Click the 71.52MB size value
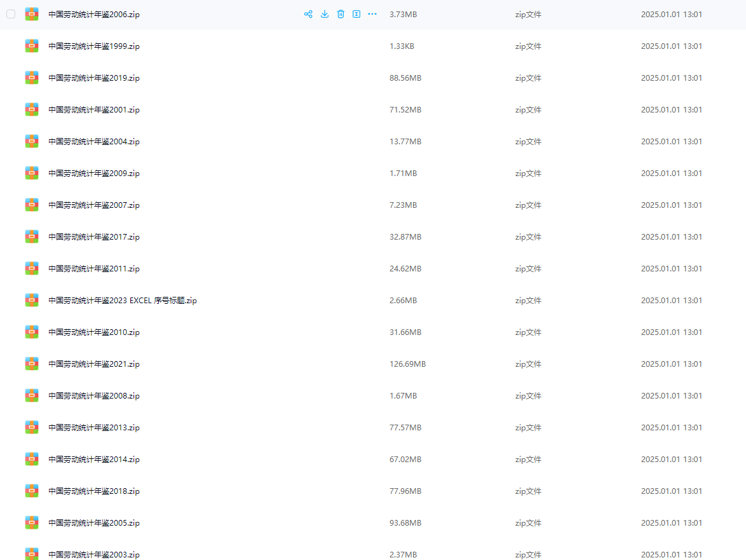 click(x=405, y=110)
